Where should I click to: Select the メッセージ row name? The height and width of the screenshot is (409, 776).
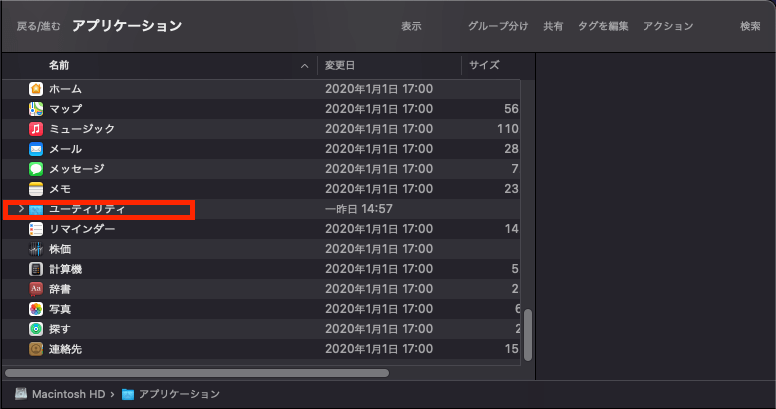pyautogui.click(x=77, y=169)
